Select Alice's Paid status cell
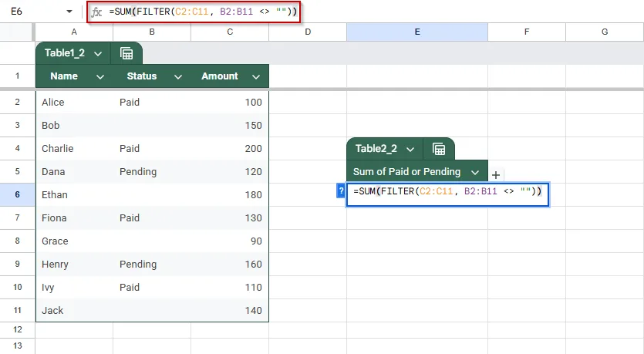Image resolution: width=644 pixels, height=354 pixels. 152,103
